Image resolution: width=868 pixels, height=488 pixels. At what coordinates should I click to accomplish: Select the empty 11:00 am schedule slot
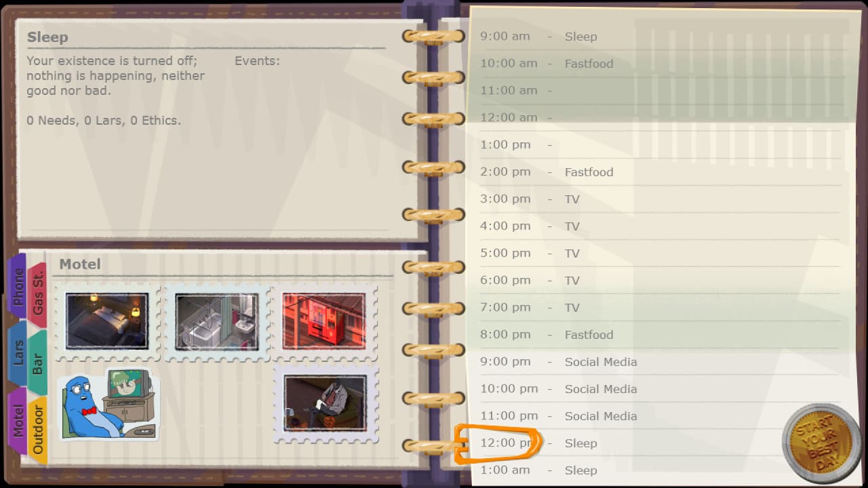click(610, 90)
